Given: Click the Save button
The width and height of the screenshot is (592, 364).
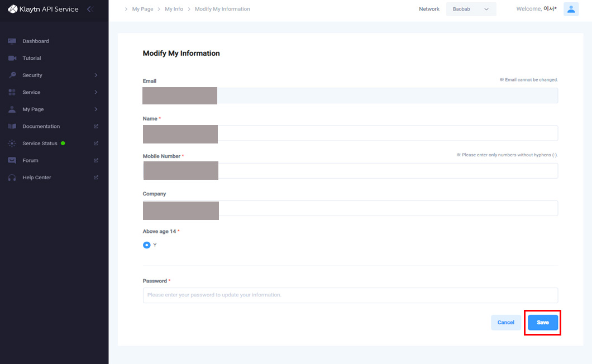Looking at the screenshot, I should (542, 323).
